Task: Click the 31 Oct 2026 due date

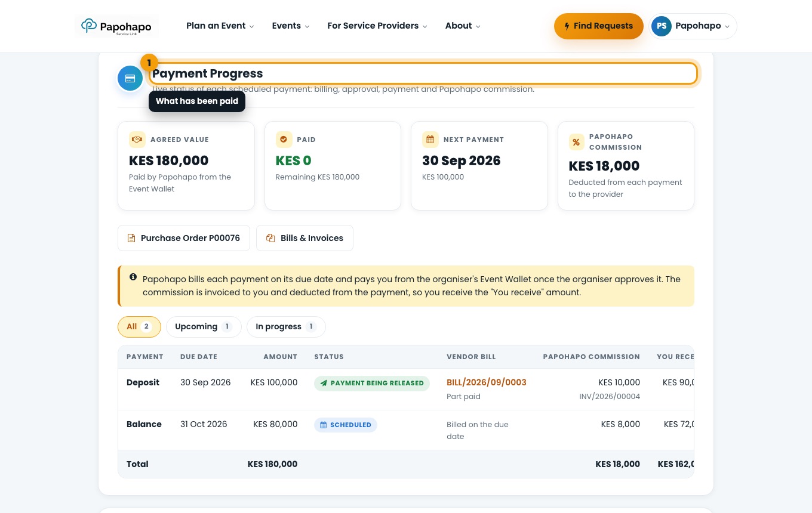Action: (204, 424)
